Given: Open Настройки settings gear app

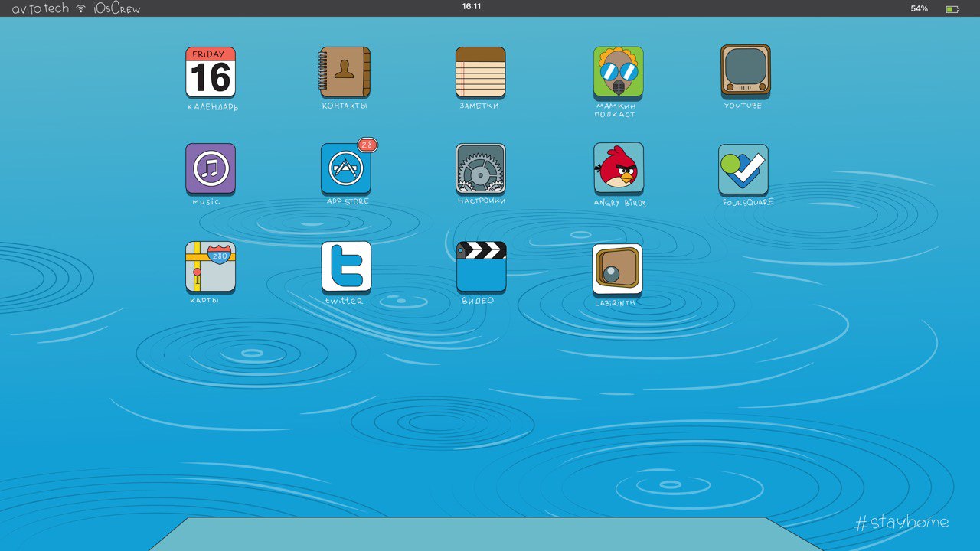Looking at the screenshot, I should coord(481,168).
